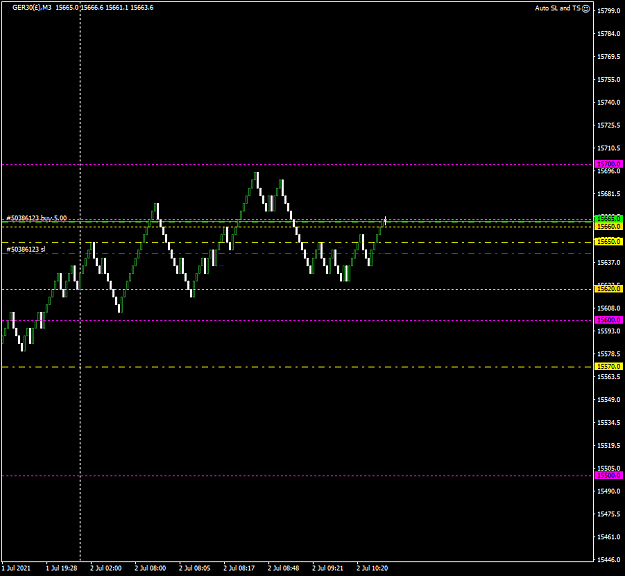Select the yellow dash-dot line at 15570.0

(x=297, y=367)
